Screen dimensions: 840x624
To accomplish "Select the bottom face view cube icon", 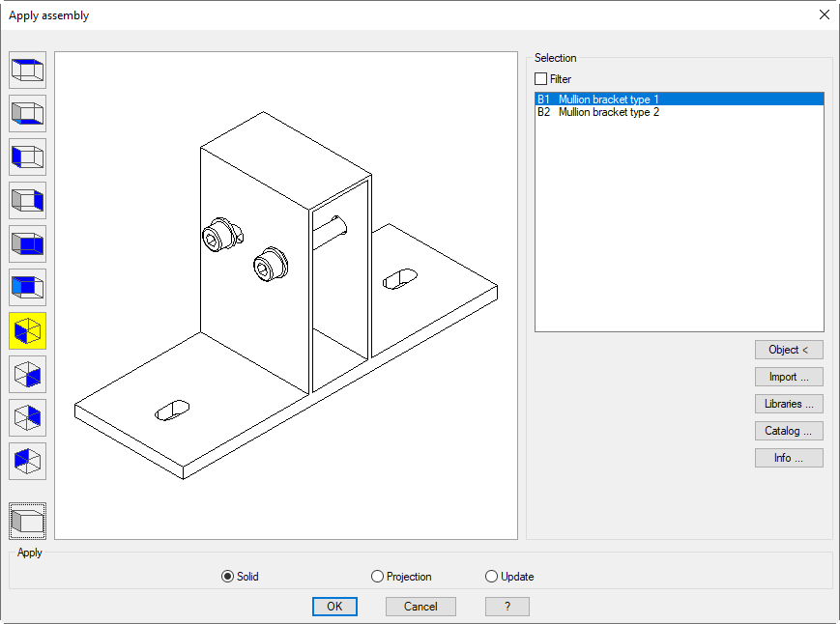I will [x=27, y=114].
